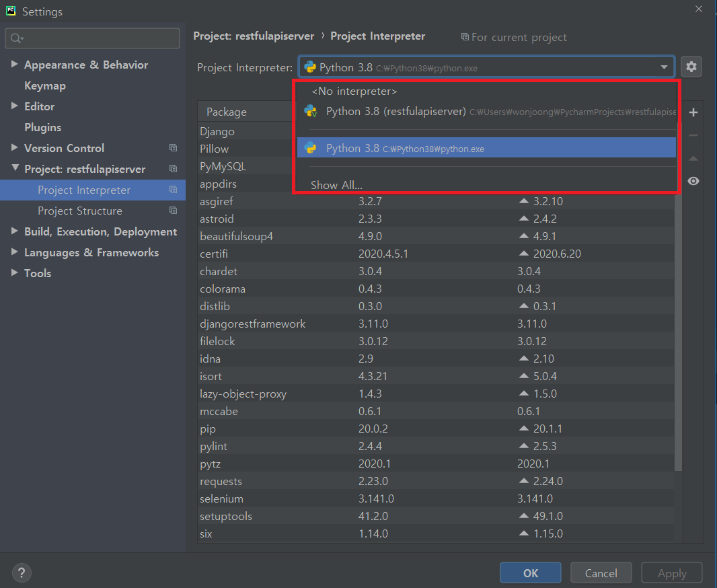Expand Version Control section
Image resolution: width=717 pixels, height=588 pixels.
tap(14, 147)
